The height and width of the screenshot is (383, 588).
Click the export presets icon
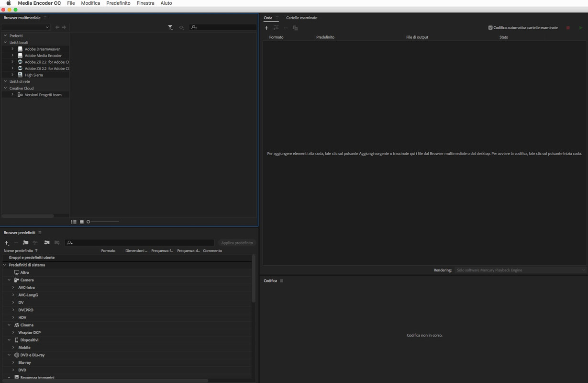57,243
